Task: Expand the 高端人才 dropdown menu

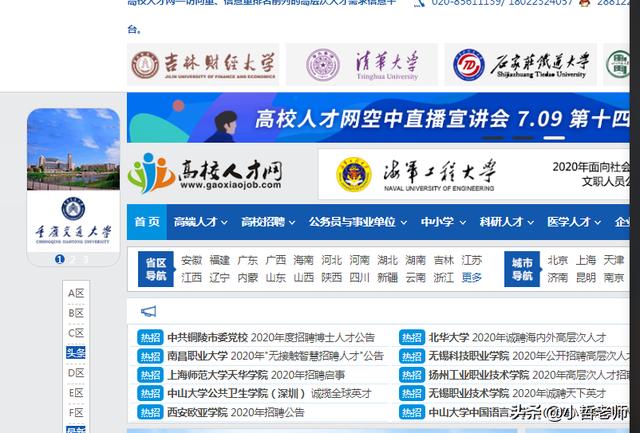Action: 200,222
